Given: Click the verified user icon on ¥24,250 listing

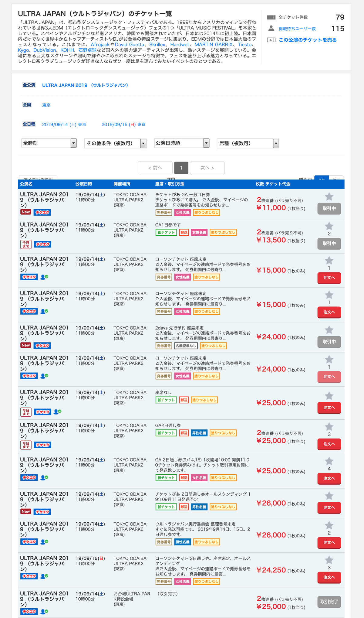Looking at the screenshot, I should tap(44, 576).
